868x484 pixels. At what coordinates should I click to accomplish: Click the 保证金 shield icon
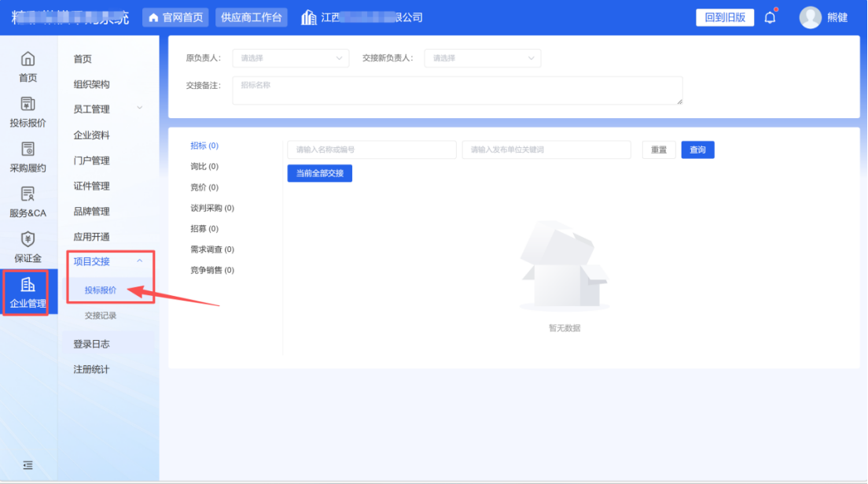click(28, 238)
